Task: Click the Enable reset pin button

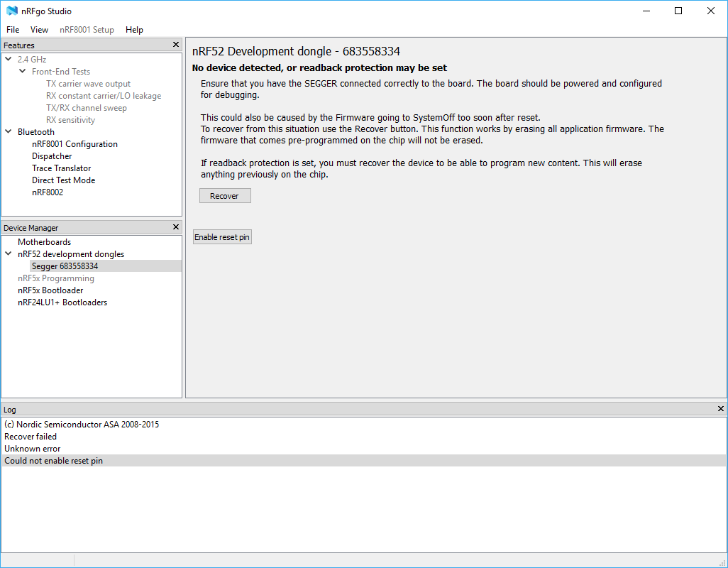Action: [222, 237]
